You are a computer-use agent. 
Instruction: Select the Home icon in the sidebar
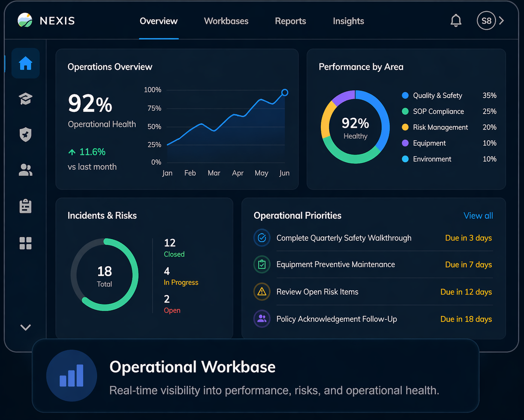tap(25, 63)
